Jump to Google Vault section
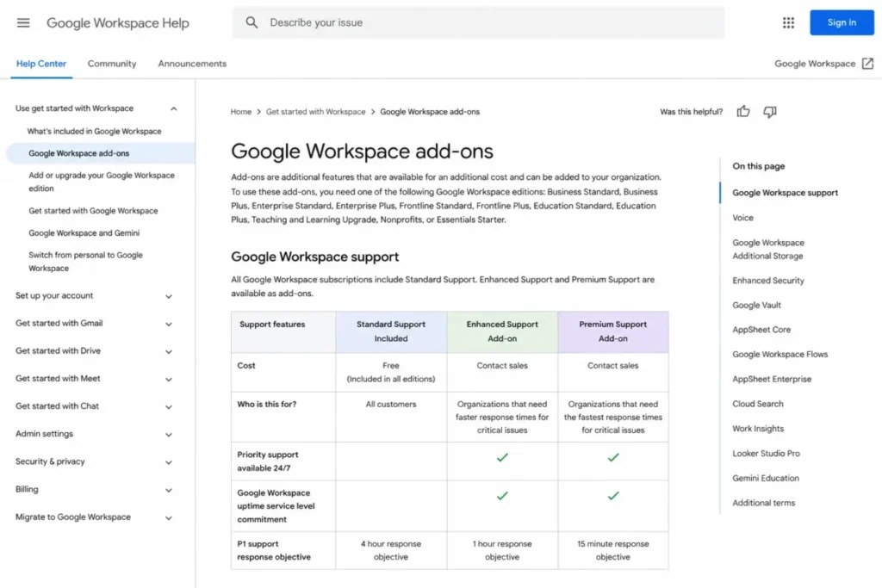 pos(756,305)
